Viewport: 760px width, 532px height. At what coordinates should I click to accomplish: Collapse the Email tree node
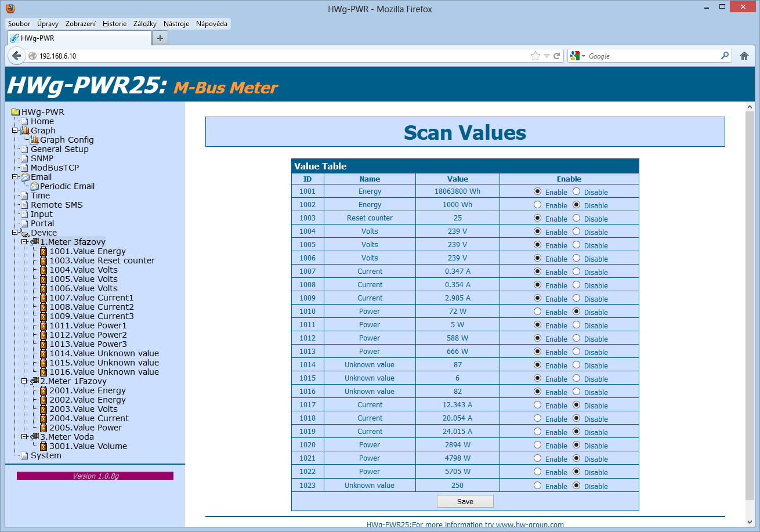coord(15,177)
